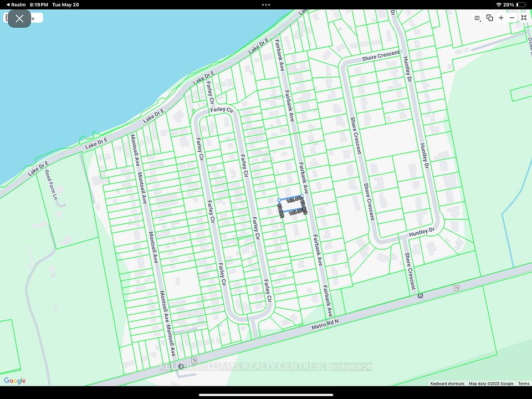
Task: Open the three-dot multitasking menu
Action: tap(266, 5)
